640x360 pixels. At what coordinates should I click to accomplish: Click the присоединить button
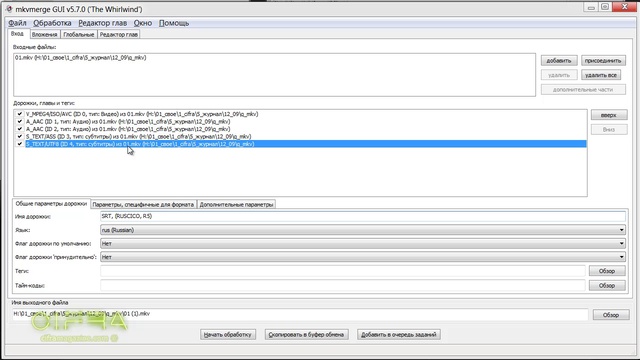[x=603, y=60]
